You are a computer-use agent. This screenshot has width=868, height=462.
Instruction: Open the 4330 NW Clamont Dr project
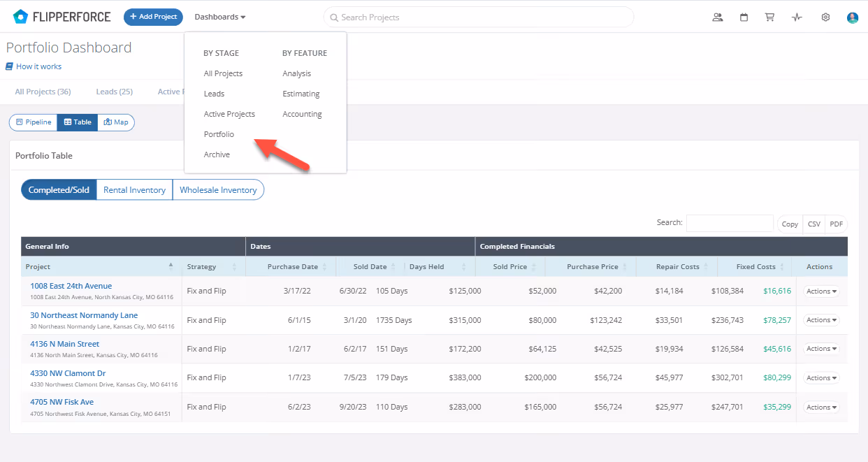[x=68, y=373]
